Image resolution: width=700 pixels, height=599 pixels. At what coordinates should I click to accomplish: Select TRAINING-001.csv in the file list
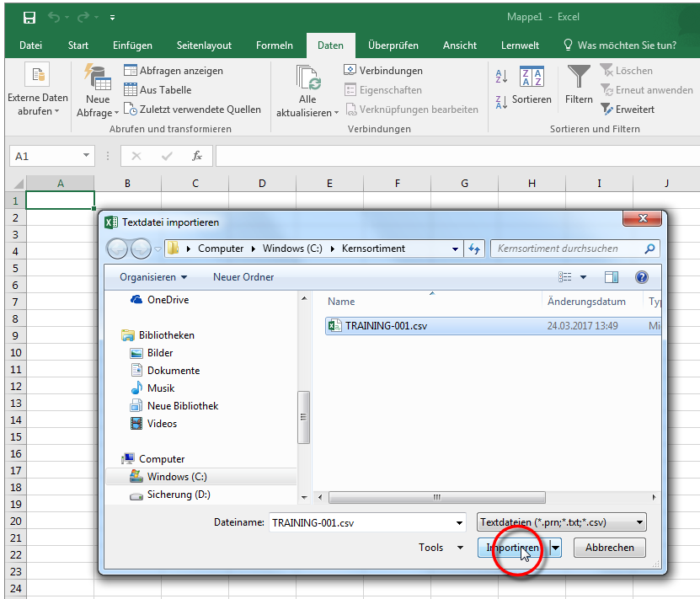click(386, 326)
